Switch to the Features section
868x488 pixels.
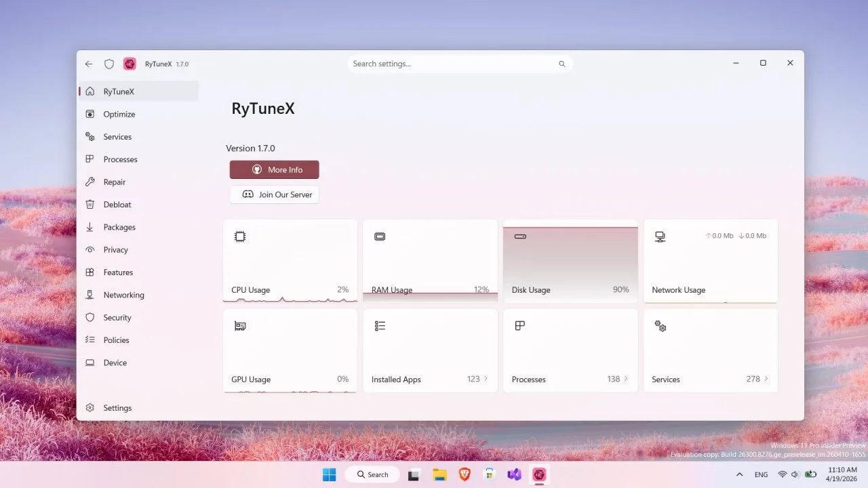138,272
